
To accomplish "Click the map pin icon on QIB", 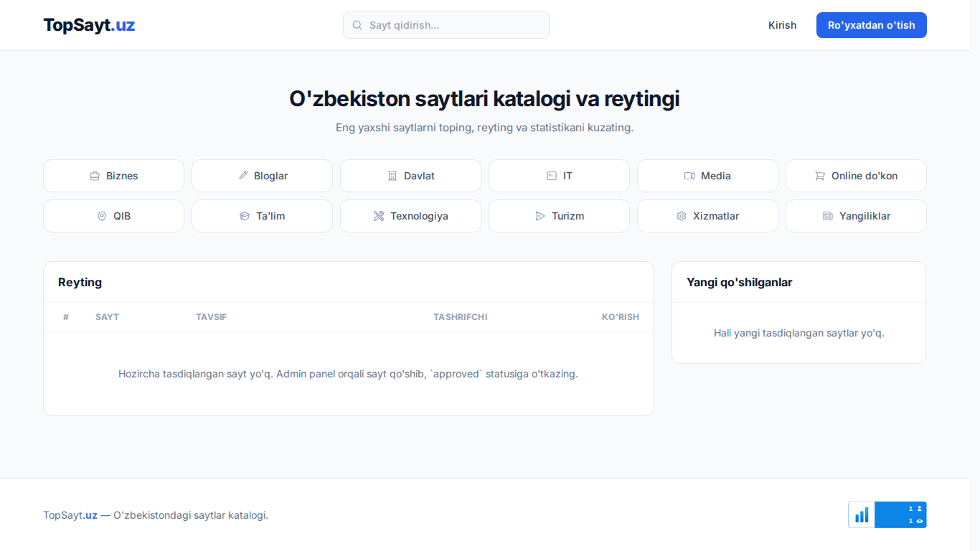I will point(101,216).
